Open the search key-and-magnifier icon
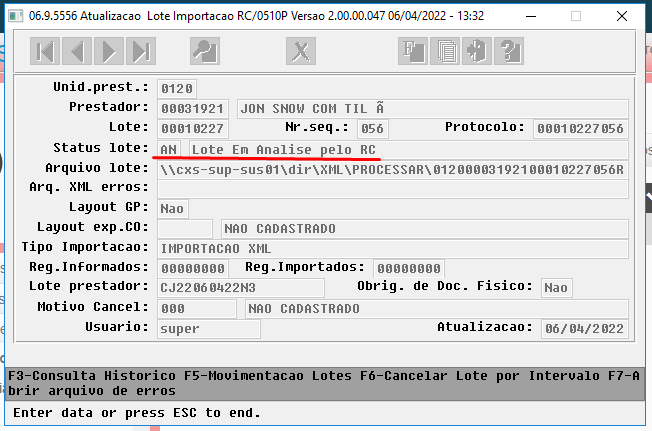Viewport: 652px width, 431px height. [x=205, y=51]
